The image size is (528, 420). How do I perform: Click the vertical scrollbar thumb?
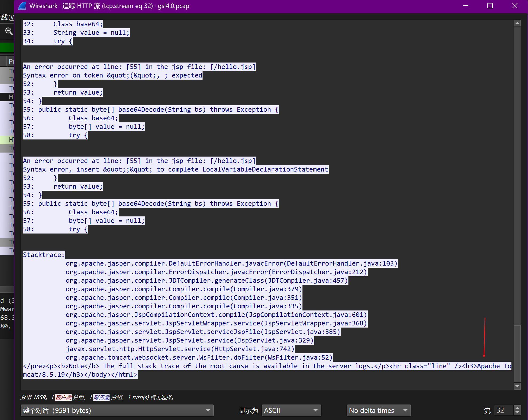(x=517, y=353)
